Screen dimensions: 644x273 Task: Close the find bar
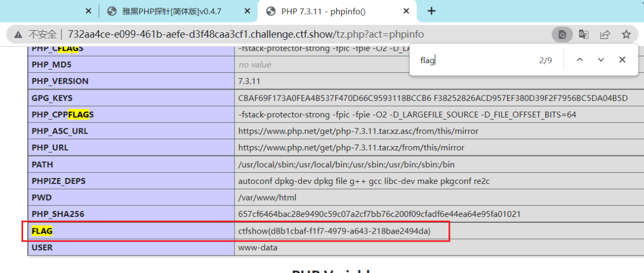(x=622, y=60)
